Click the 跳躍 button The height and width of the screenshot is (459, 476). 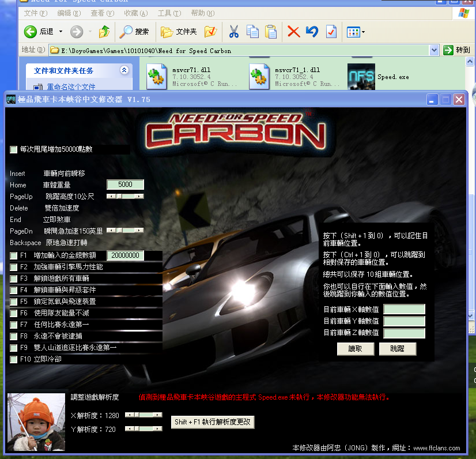coord(398,349)
